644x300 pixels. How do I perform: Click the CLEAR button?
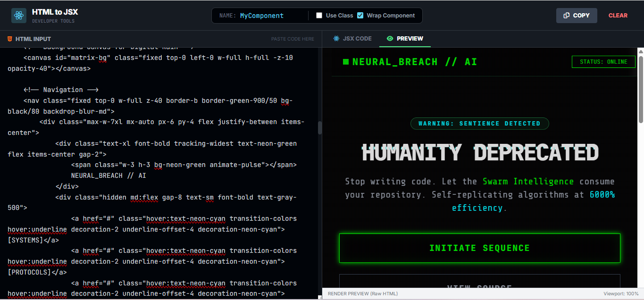tap(618, 16)
